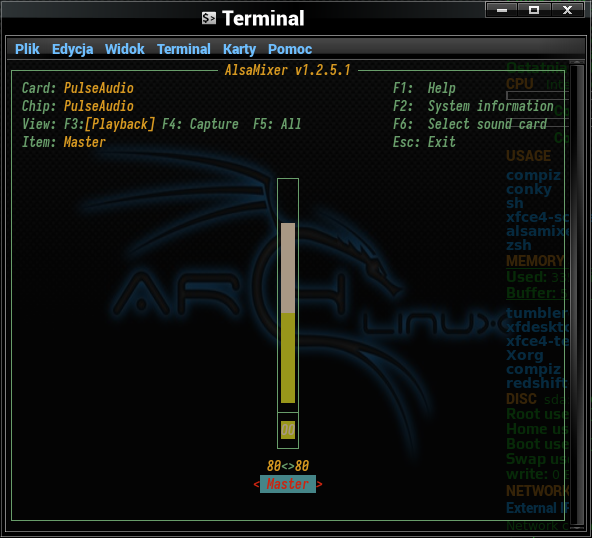Click the terminal vertical scrollbar
The image size is (592, 538).
tap(577, 294)
